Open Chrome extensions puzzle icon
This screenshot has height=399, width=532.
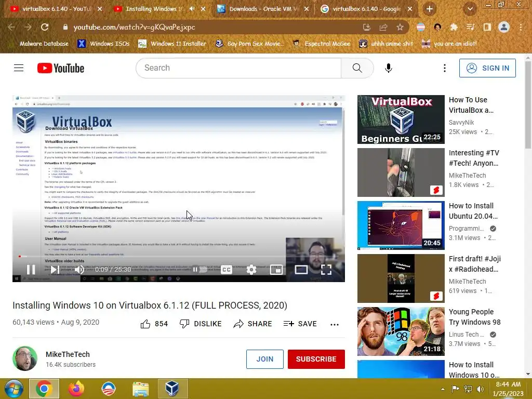pyautogui.click(x=454, y=27)
